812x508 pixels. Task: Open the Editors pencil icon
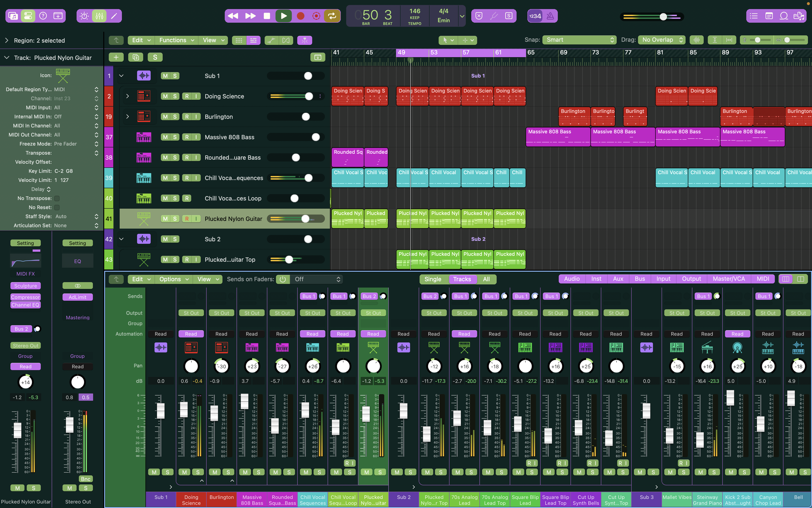point(114,16)
